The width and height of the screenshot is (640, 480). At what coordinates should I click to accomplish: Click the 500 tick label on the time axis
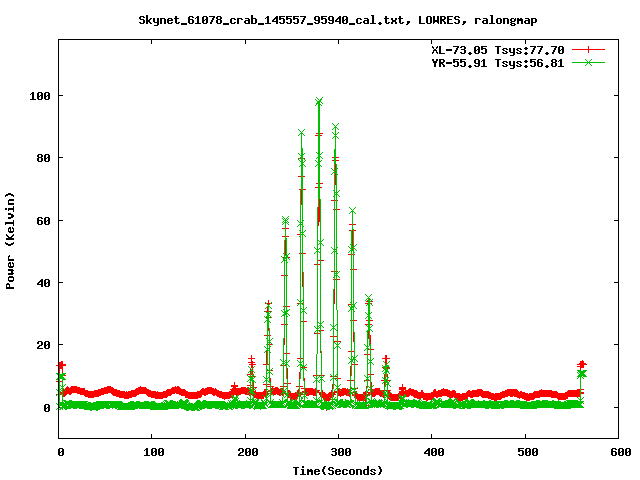coord(525,452)
